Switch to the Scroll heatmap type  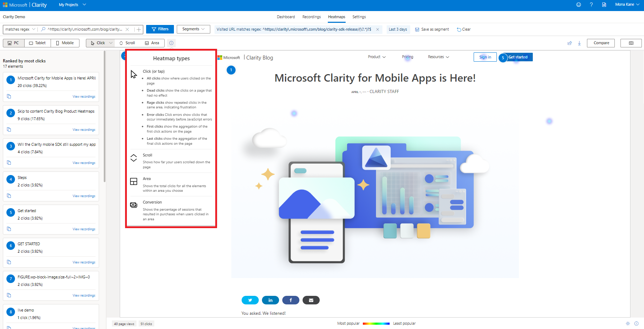[127, 43]
